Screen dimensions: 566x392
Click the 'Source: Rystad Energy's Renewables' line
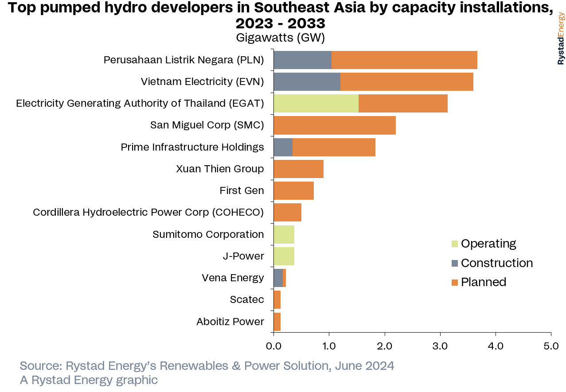click(207, 366)
